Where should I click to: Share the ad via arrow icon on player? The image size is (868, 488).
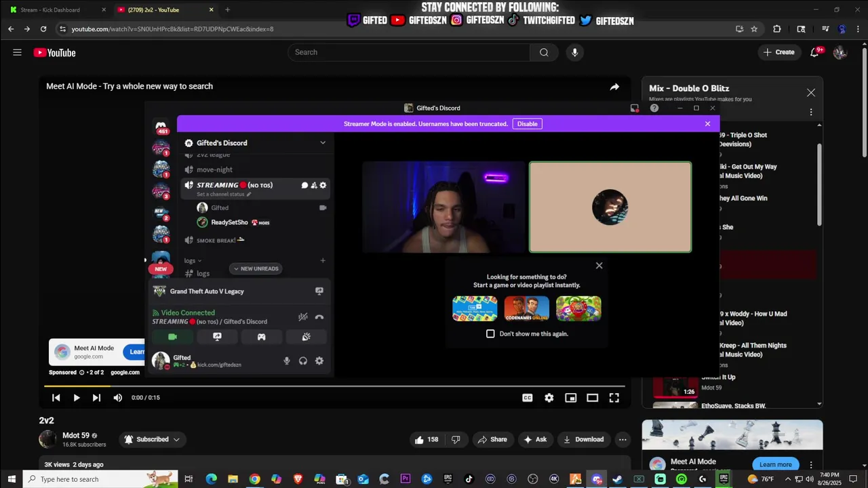click(614, 87)
